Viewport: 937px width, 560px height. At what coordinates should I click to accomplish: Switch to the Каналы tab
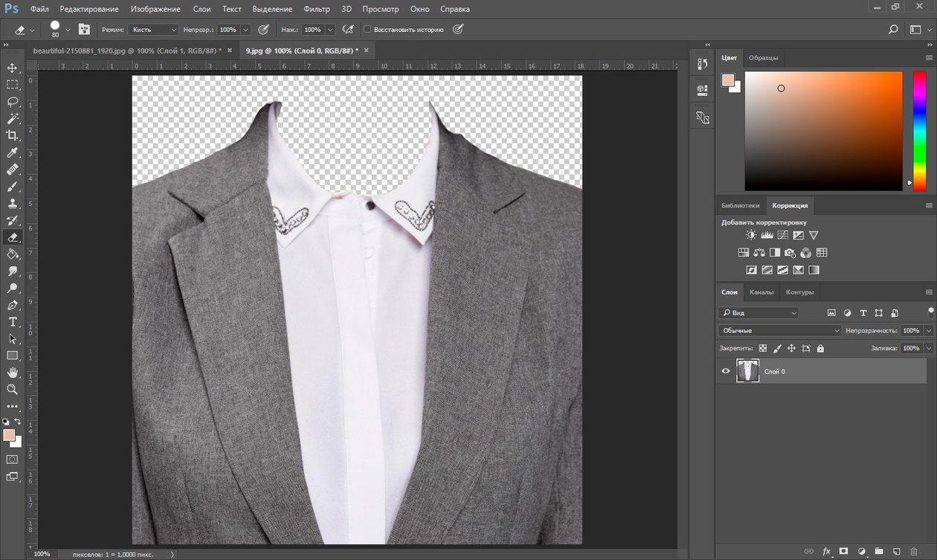click(x=761, y=292)
